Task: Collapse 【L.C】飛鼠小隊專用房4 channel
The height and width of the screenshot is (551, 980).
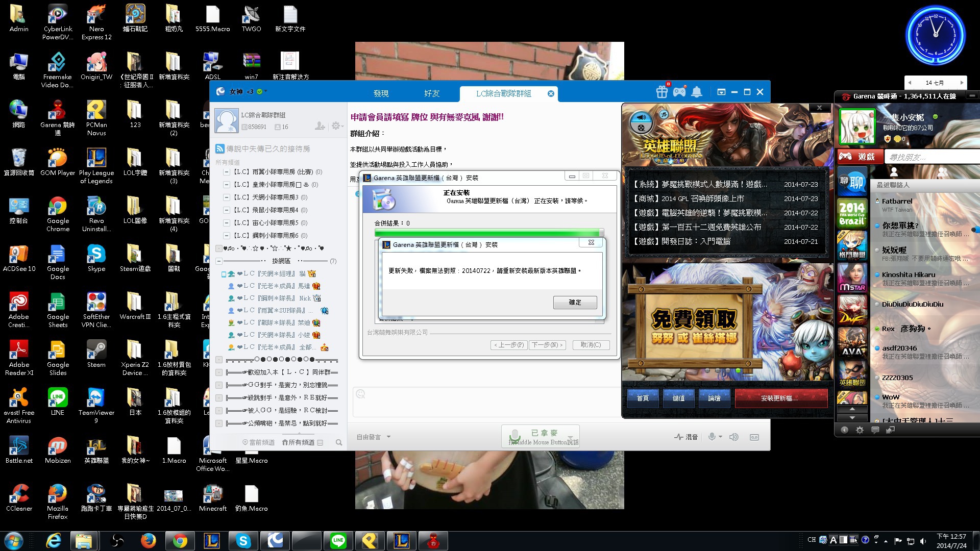Action: pos(226,210)
